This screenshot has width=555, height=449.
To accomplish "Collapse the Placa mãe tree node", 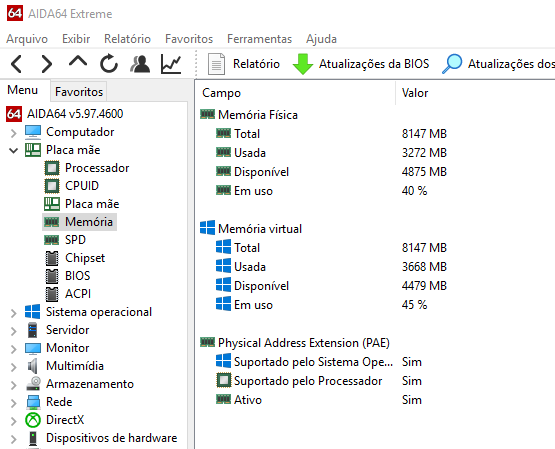I will tap(13, 150).
